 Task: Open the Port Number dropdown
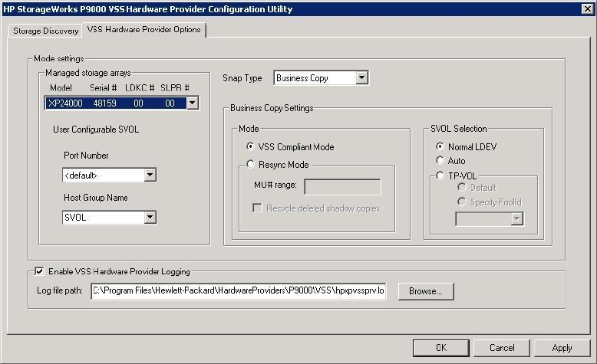click(x=150, y=175)
